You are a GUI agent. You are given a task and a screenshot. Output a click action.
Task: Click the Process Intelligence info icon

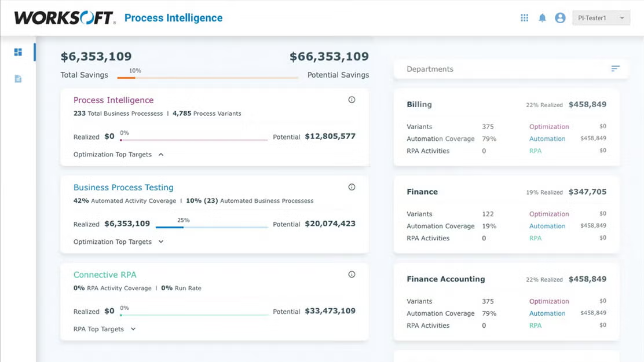[x=352, y=100]
